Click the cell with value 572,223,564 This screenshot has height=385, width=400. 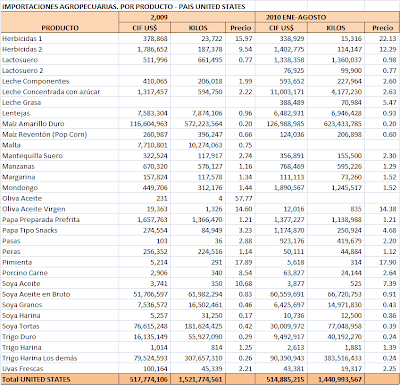click(x=198, y=124)
